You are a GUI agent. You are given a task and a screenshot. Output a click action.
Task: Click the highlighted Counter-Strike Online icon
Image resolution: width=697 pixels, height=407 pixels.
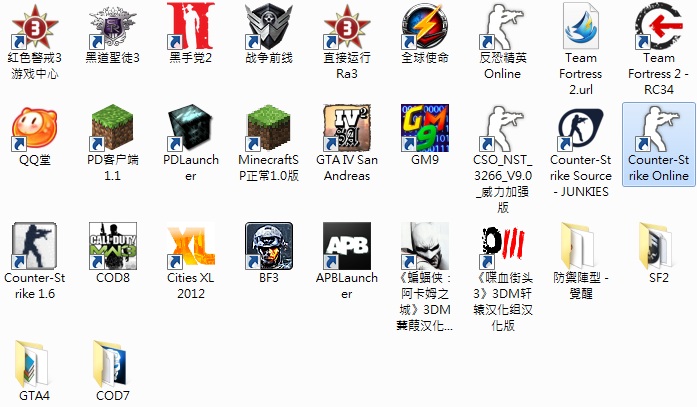click(659, 128)
